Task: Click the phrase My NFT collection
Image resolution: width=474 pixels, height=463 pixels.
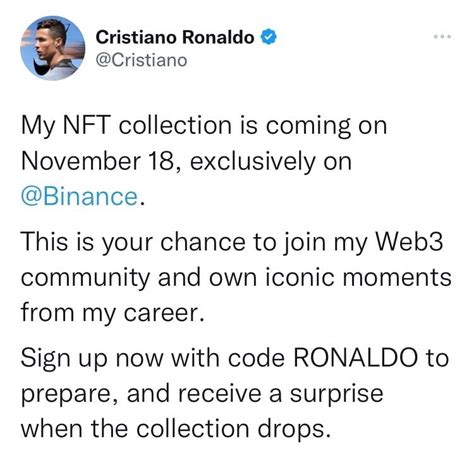Action: (x=126, y=127)
